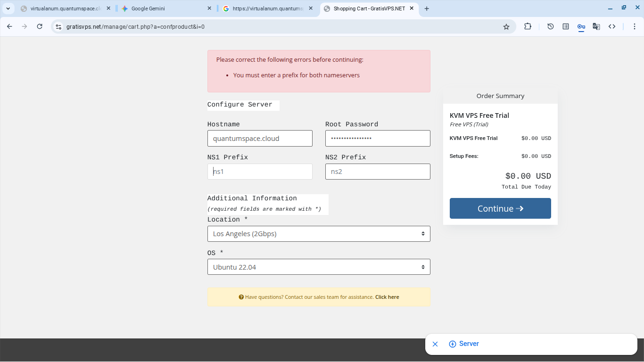
Task: Click the 'Click here' sales contact link
Action: pyautogui.click(x=387, y=297)
